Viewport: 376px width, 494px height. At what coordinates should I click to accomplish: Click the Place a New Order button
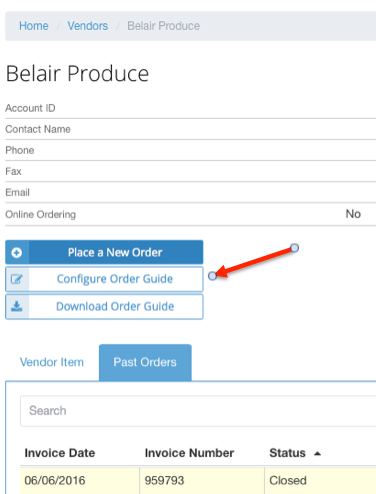104,252
